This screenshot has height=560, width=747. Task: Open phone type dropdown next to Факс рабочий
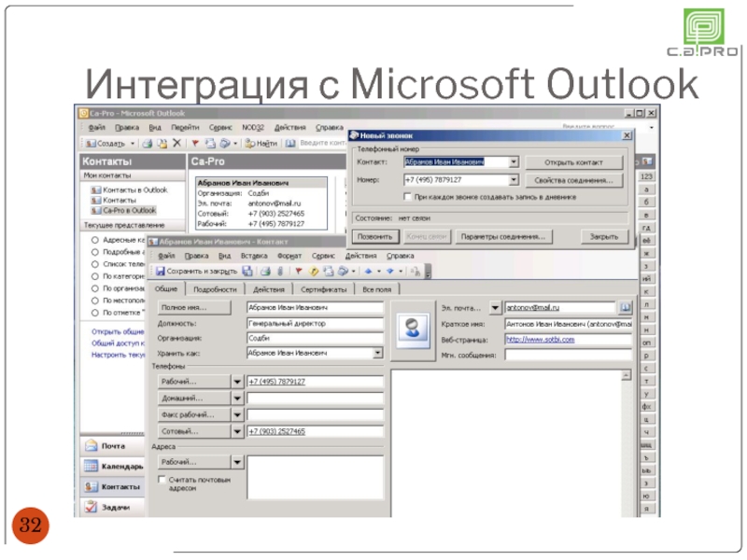click(x=237, y=414)
